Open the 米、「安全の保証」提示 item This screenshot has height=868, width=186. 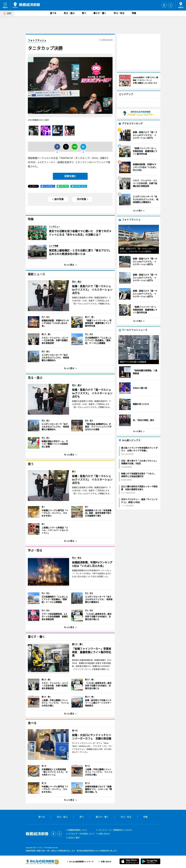pyautogui.click(x=138, y=420)
